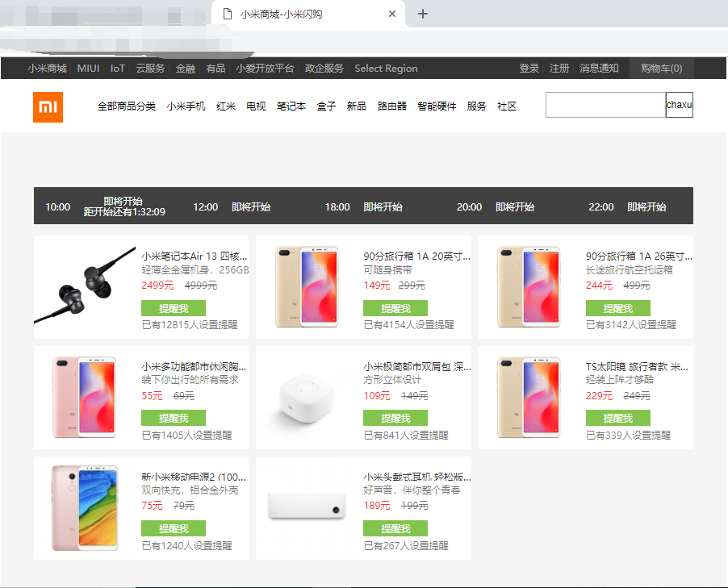728x588 pixels.
Task: Click the 登录 login link
Action: [529, 69]
